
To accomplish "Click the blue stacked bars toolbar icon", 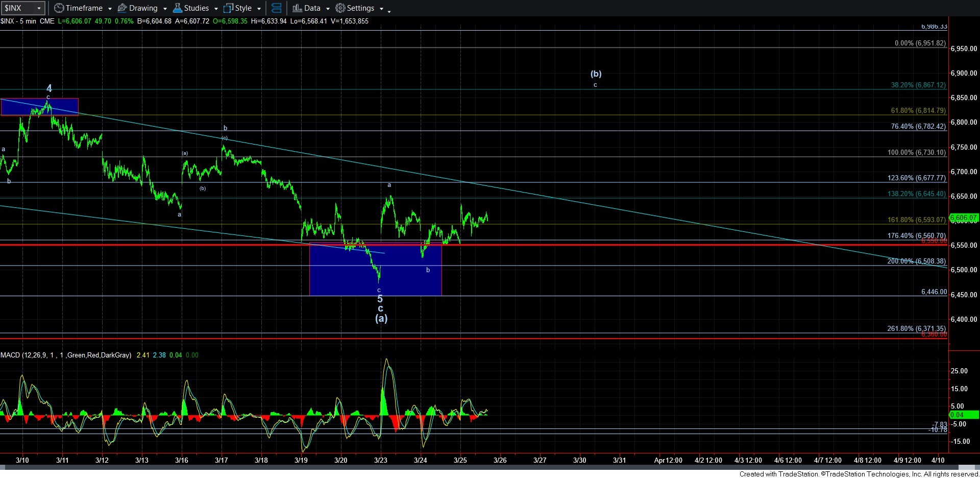I will pos(276,8).
